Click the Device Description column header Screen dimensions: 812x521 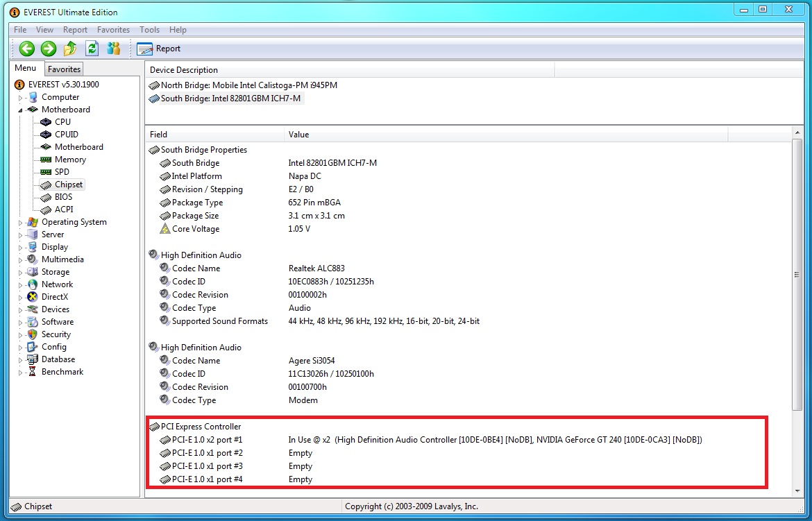pos(350,70)
